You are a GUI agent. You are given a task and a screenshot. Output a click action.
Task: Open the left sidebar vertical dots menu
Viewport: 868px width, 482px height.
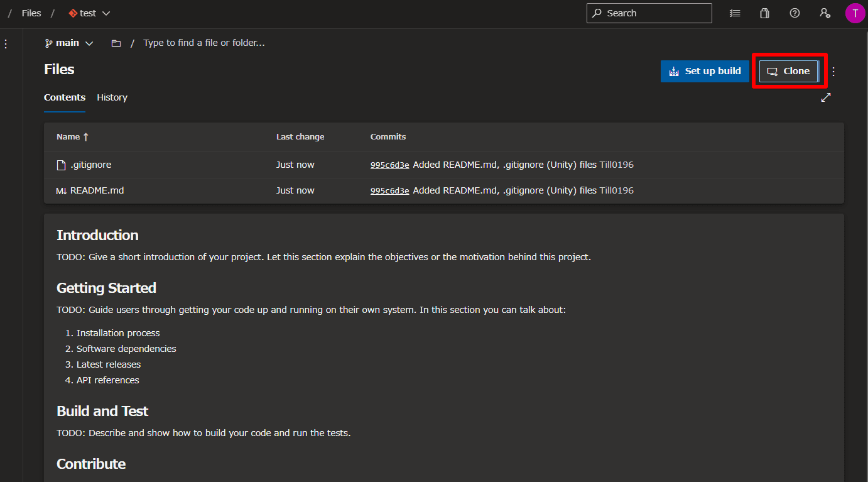coord(6,44)
